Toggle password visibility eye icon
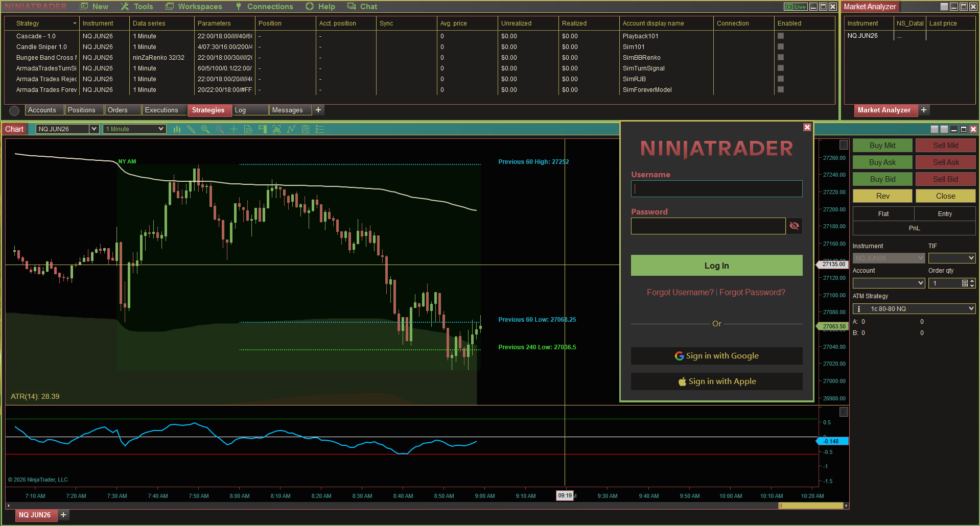 pos(794,226)
